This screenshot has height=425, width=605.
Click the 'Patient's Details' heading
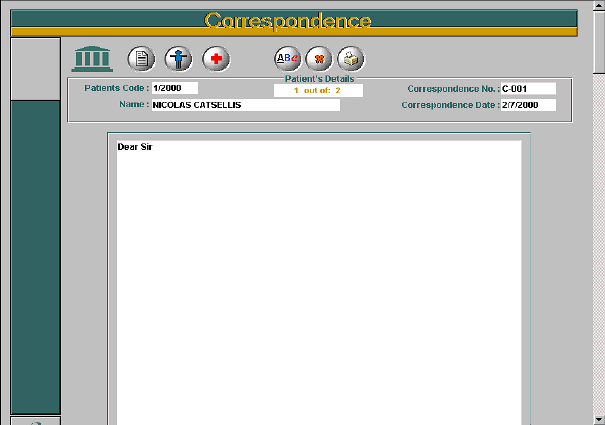click(x=319, y=79)
